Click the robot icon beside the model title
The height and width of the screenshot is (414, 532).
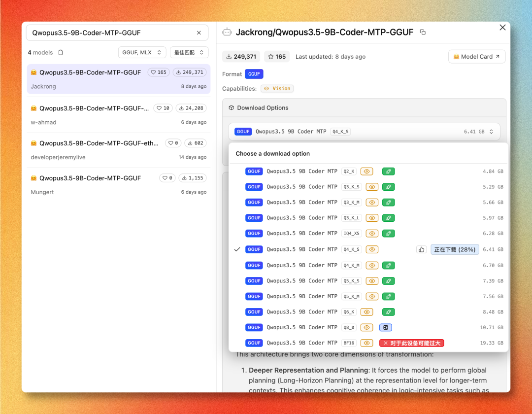tap(227, 32)
